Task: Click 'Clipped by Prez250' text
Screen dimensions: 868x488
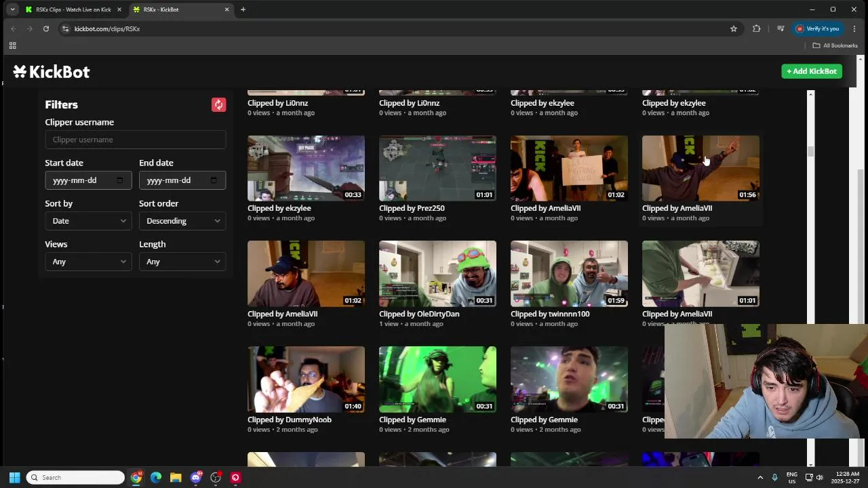Action: tap(412, 208)
